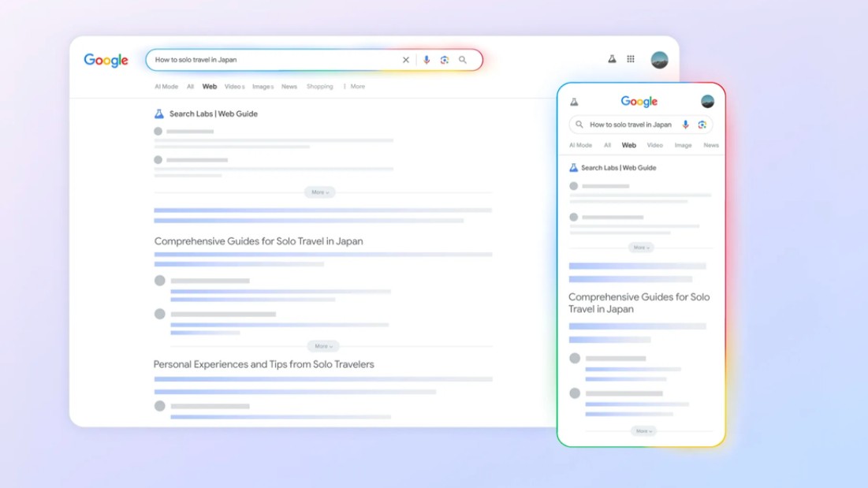Select the All tab on mobile
This screenshot has height=488, width=868.
(607, 145)
